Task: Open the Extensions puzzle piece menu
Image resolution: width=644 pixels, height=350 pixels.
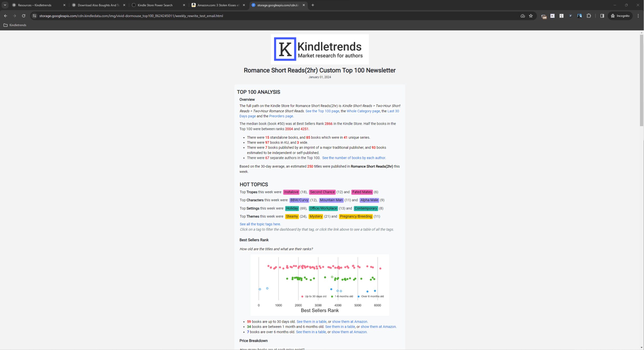Action: click(589, 16)
